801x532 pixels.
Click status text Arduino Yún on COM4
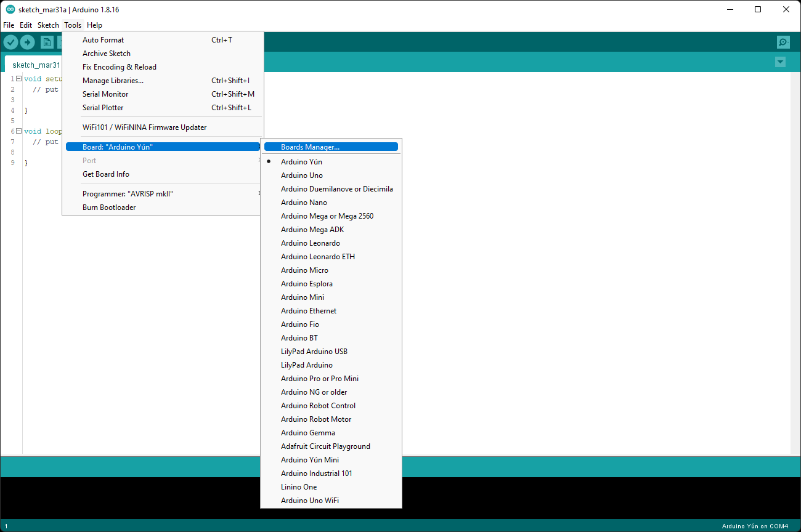pos(755,526)
